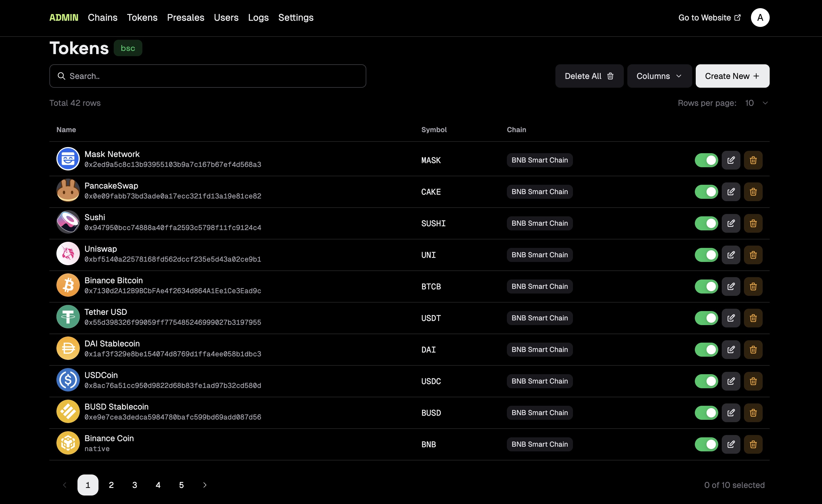Turn off the USDCoin token switch
This screenshot has width=822, height=504.
click(706, 381)
